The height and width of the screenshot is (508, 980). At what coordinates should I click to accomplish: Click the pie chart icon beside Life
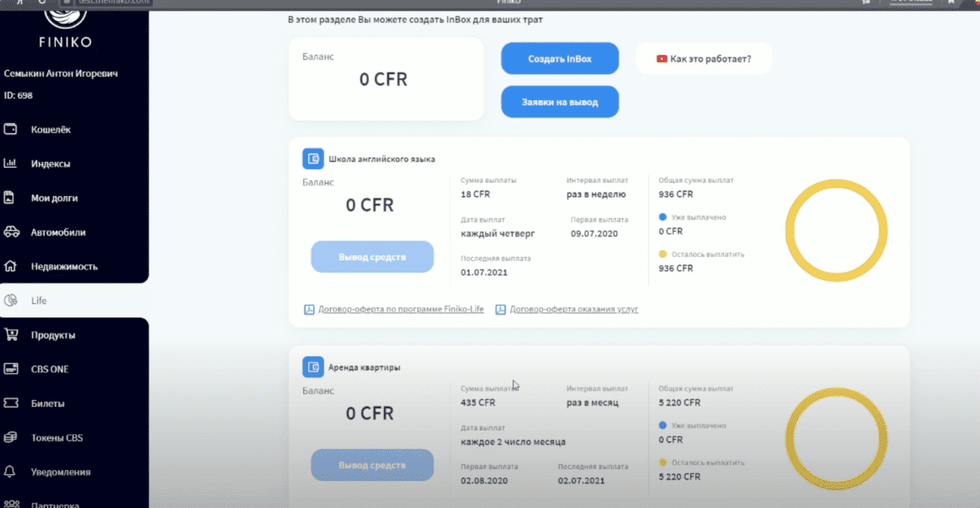(11, 301)
